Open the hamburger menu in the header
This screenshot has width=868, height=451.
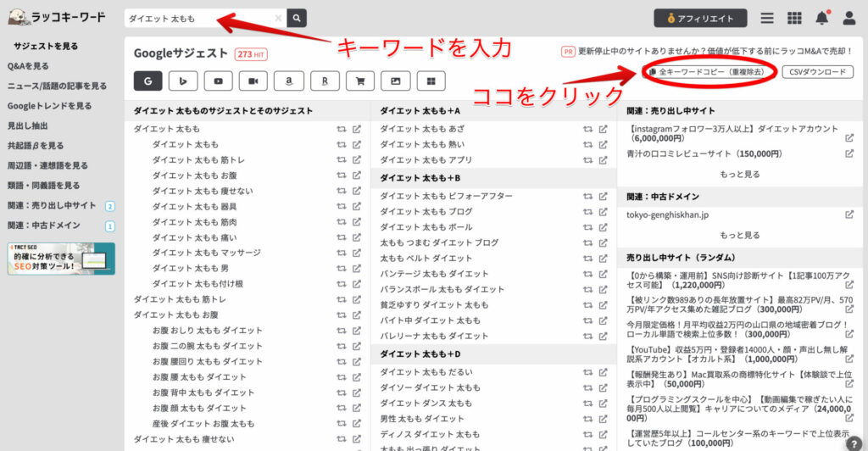(766, 19)
